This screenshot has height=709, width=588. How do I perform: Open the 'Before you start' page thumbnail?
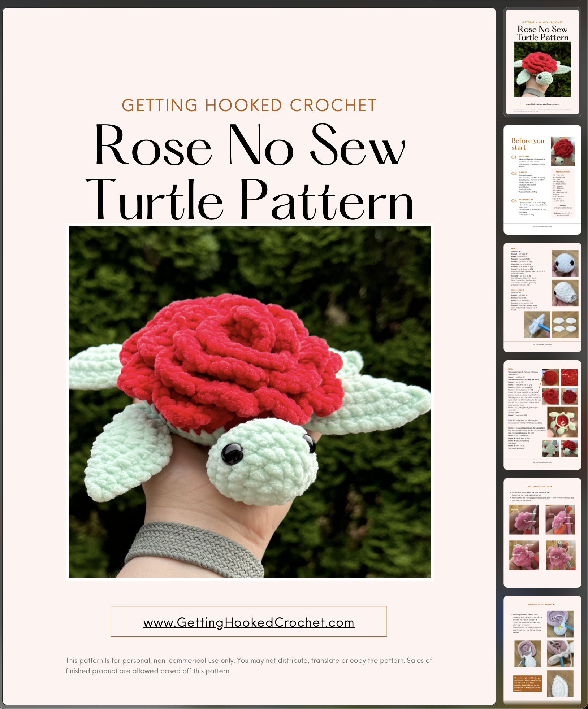(542, 180)
